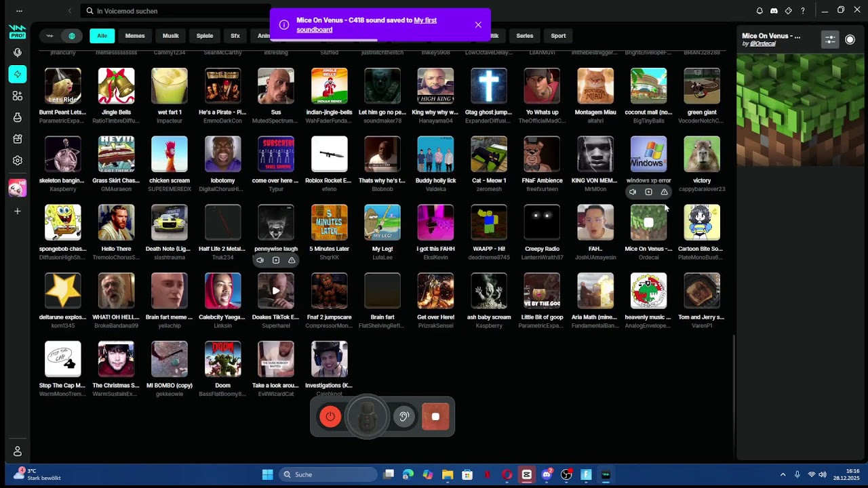Report the windows xp error sound
Screen dimensions: 868x488
[664, 192]
